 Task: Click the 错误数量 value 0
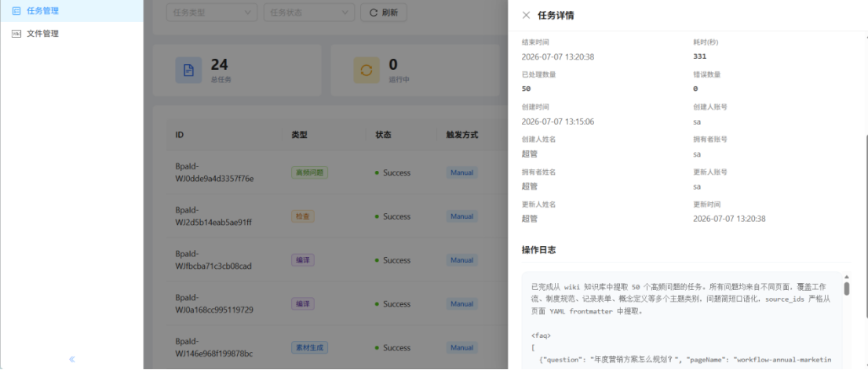pos(695,89)
